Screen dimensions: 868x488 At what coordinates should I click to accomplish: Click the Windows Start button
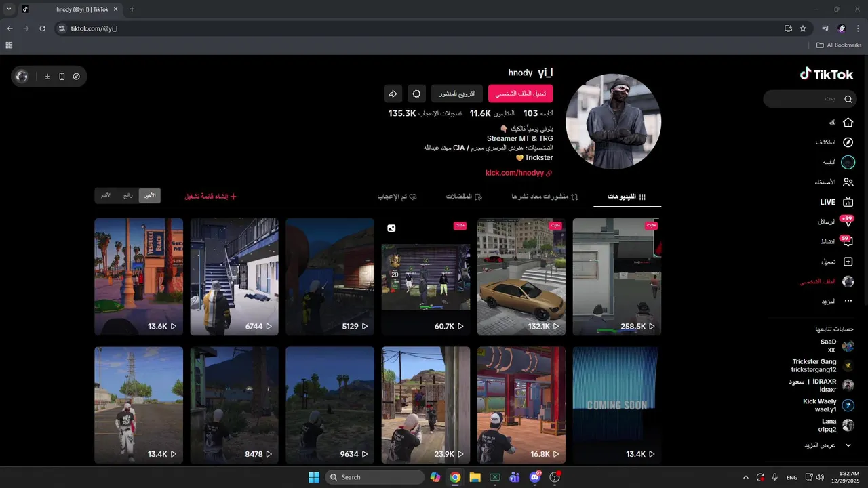314,477
